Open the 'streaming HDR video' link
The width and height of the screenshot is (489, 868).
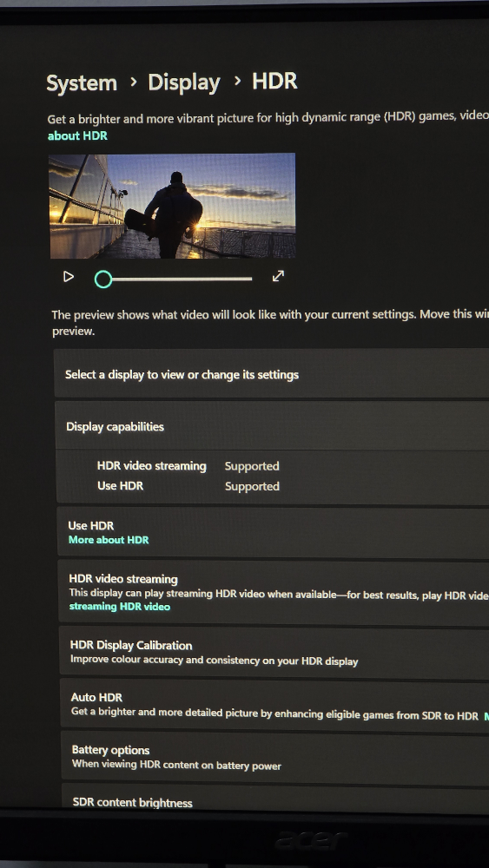tap(120, 607)
